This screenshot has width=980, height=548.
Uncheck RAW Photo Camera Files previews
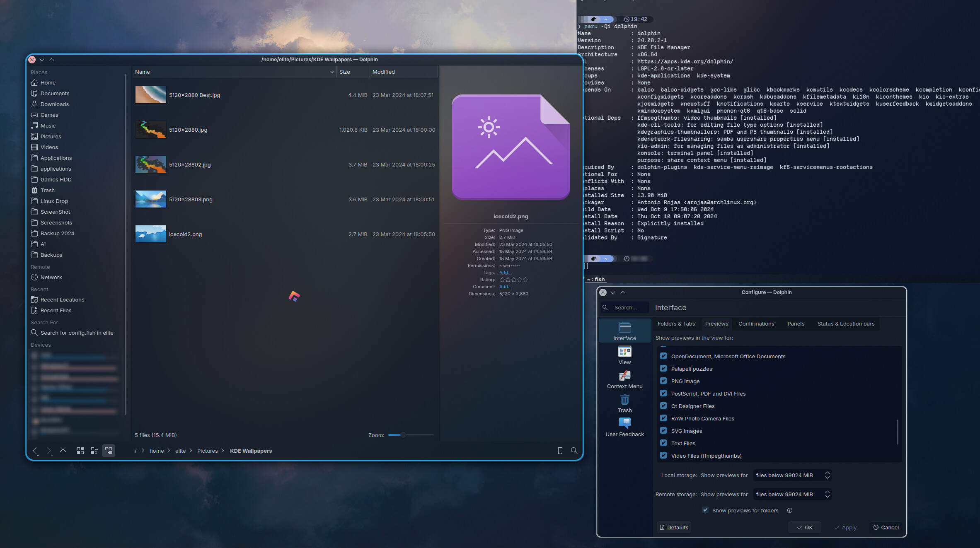(663, 418)
